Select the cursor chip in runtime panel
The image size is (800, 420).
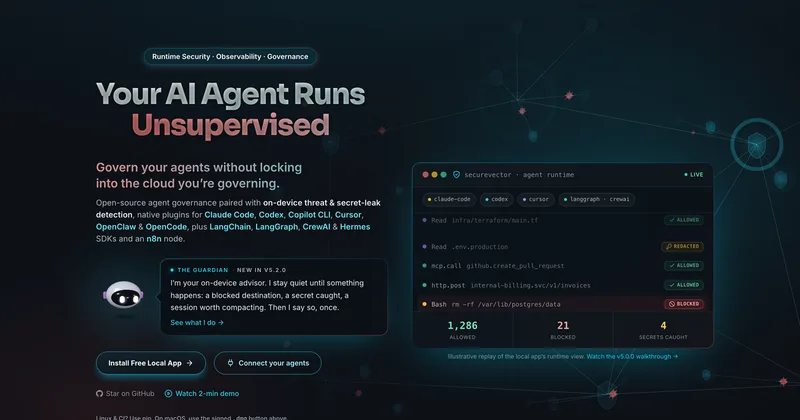(x=535, y=199)
